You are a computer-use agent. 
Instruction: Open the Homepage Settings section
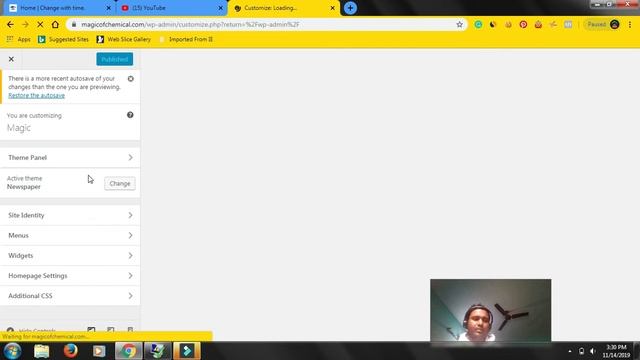pos(70,276)
